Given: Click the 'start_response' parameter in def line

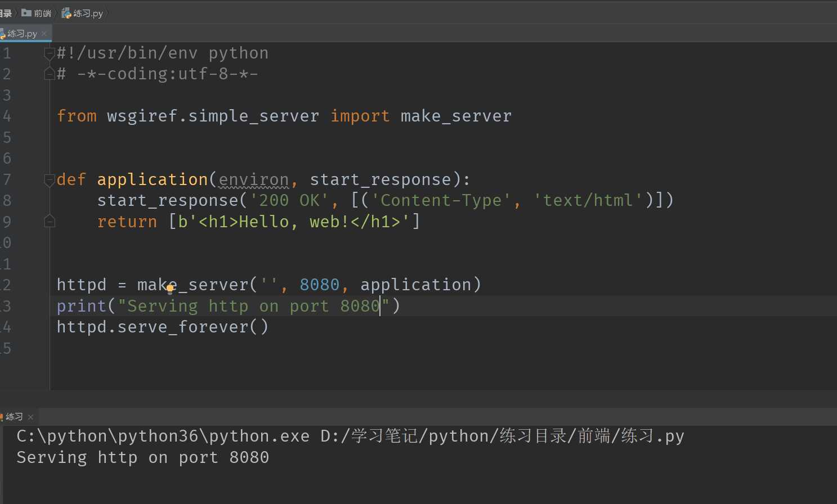Looking at the screenshot, I should (381, 179).
